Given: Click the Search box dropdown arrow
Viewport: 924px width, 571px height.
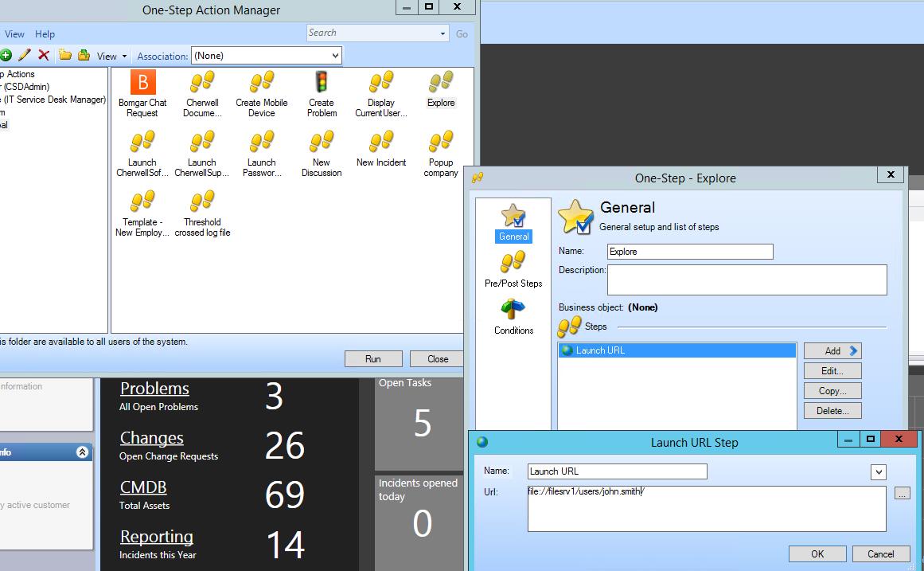Looking at the screenshot, I should pyautogui.click(x=444, y=33).
